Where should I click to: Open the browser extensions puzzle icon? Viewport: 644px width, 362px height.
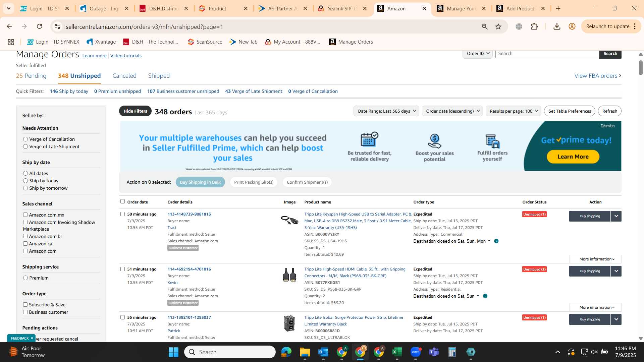coord(535,26)
